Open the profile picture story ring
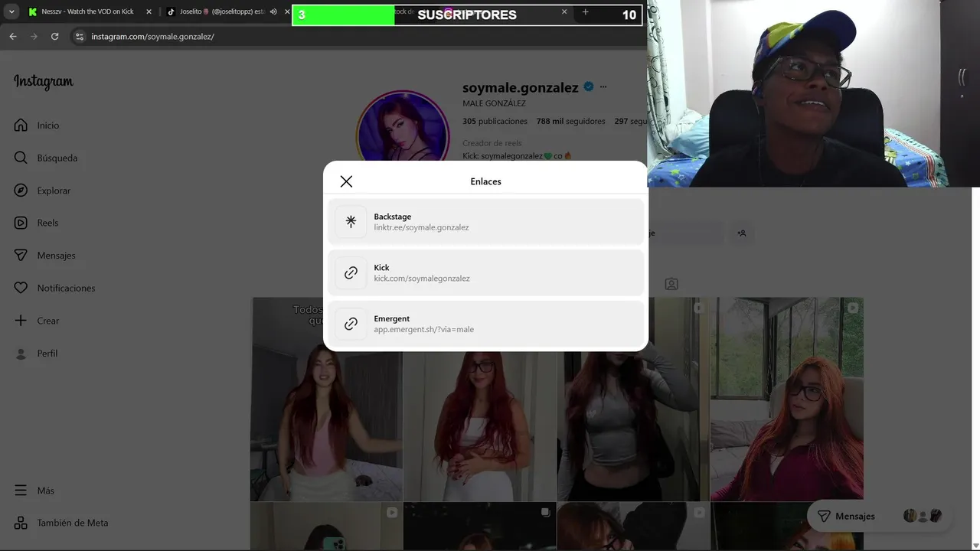The width and height of the screenshot is (980, 551). (403, 126)
